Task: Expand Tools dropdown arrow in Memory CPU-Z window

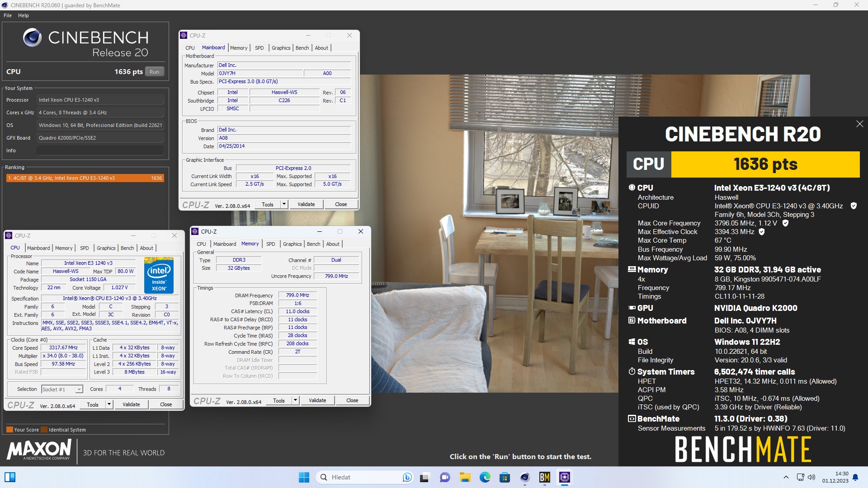Action: click(x=295, y=400)
